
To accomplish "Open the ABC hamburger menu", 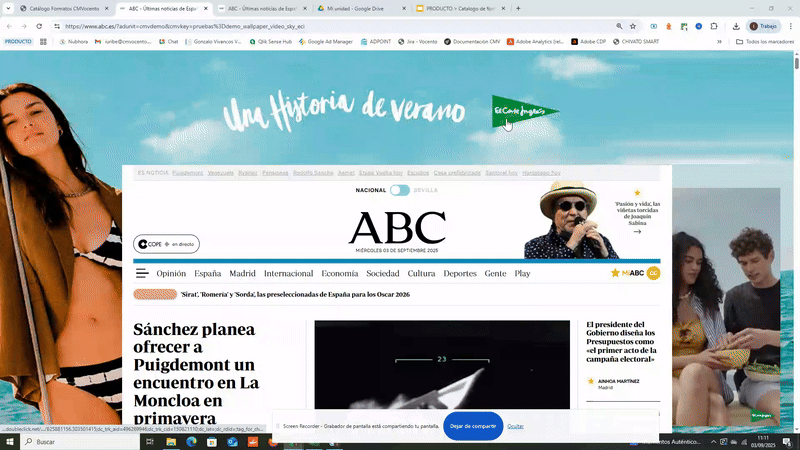I will point(142,273).
